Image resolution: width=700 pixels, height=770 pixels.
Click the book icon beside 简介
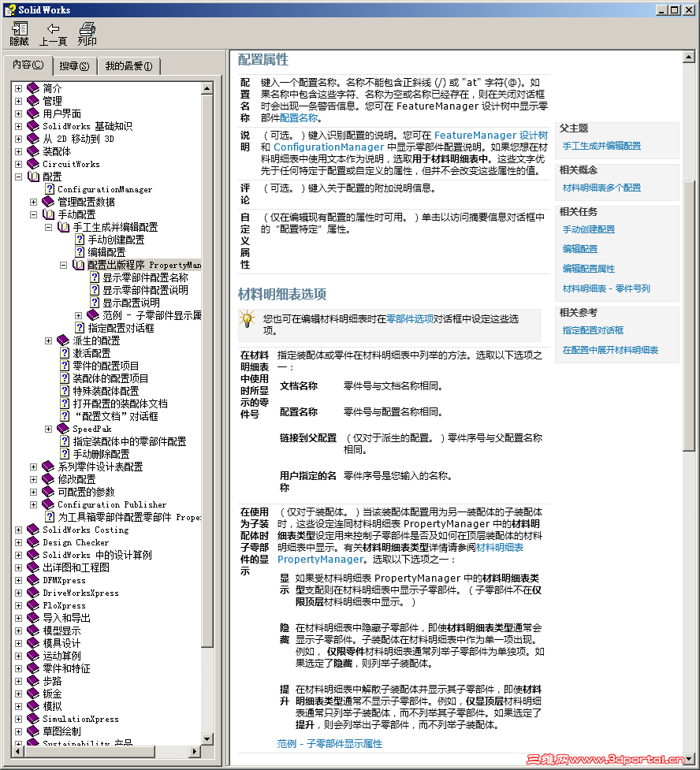coord(33,88)
